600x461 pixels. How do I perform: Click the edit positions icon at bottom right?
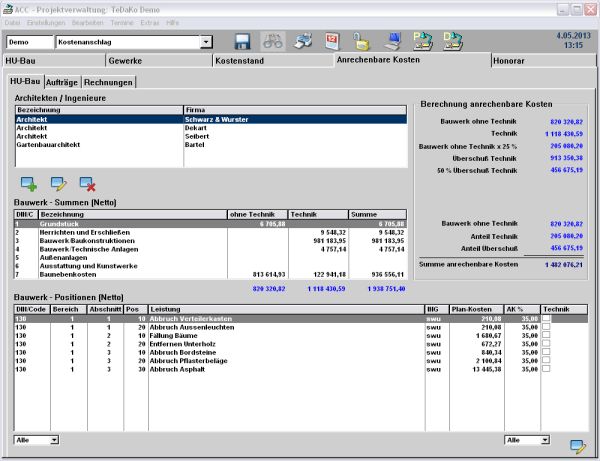pyautogui.click(x=577, y=445)
